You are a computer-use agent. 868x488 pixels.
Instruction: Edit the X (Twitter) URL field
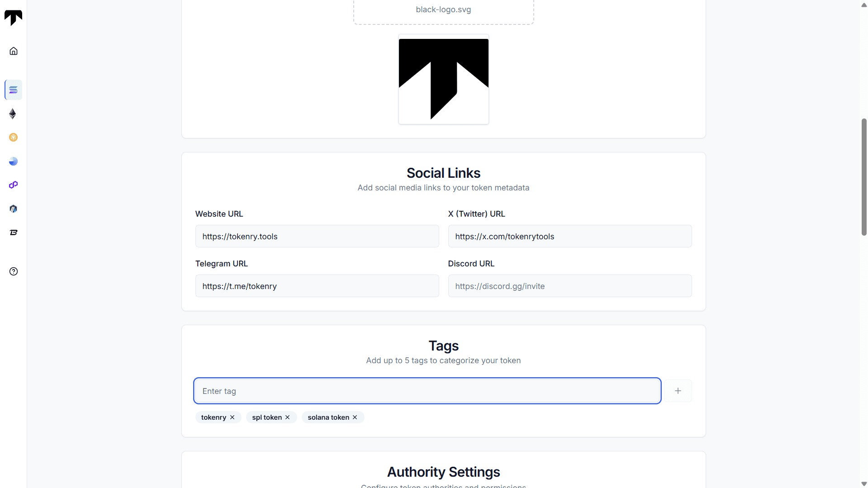click(569, 236)
